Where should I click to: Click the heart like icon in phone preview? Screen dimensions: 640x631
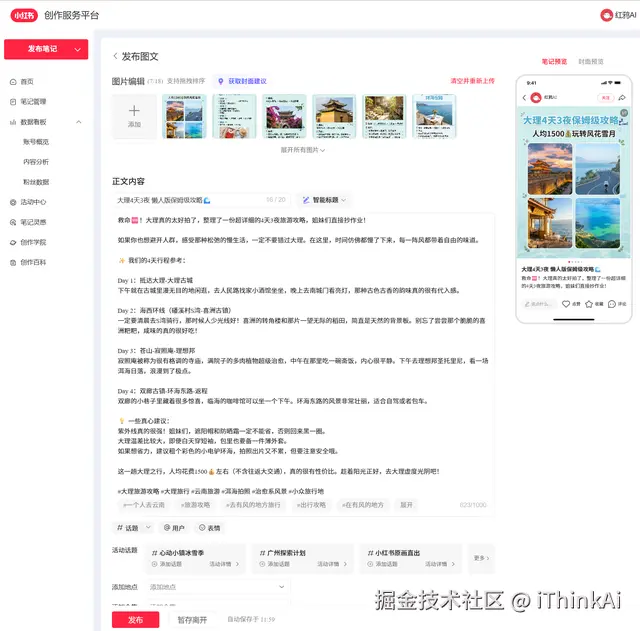(566, 304)
